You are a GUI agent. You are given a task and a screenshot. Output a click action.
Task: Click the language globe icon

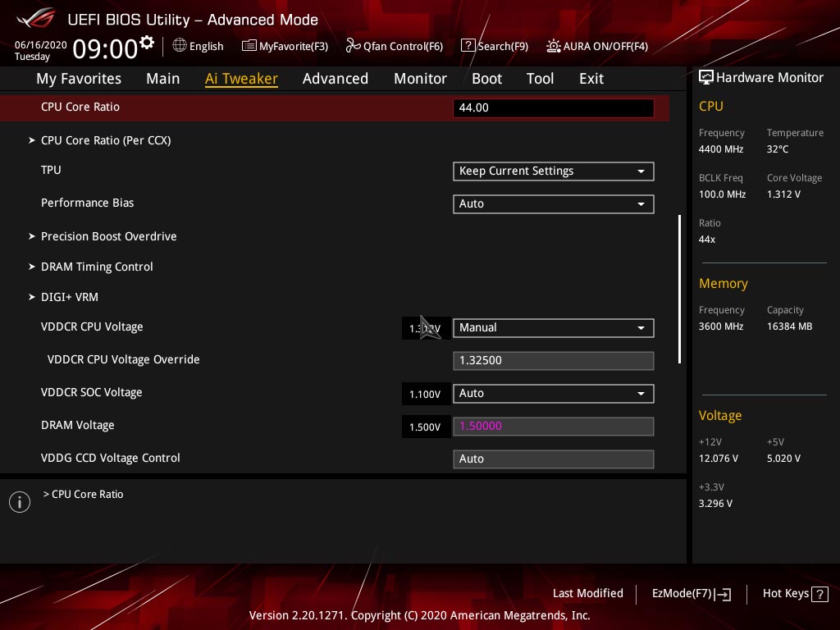[x=180, y=46]
